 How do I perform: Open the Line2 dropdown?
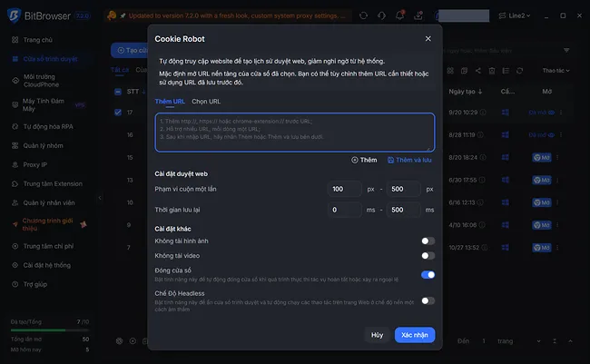coord(515,15)
